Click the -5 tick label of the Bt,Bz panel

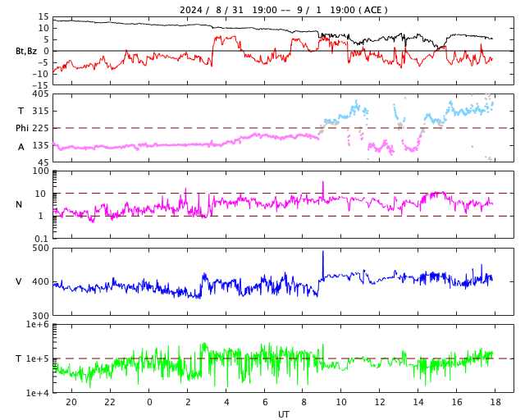(x=43, y=62)
